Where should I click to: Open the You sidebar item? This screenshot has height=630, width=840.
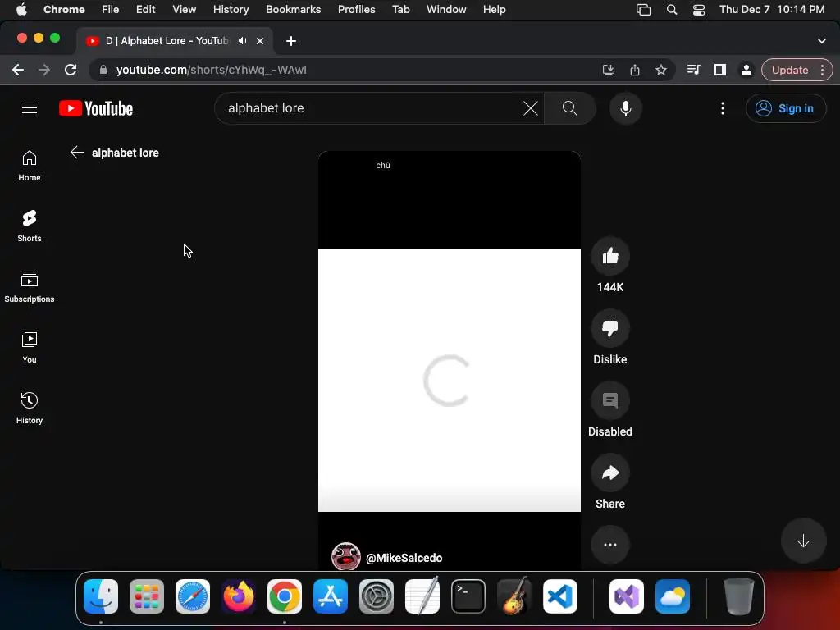(x=30, y=348)
